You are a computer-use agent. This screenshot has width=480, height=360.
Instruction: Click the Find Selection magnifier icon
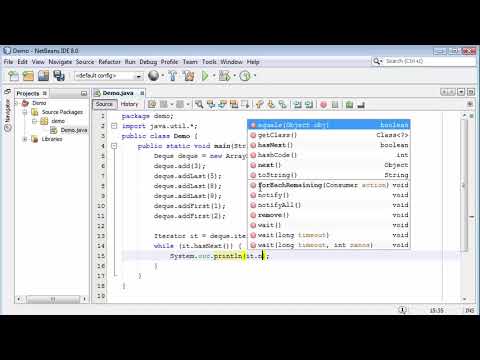199,105
